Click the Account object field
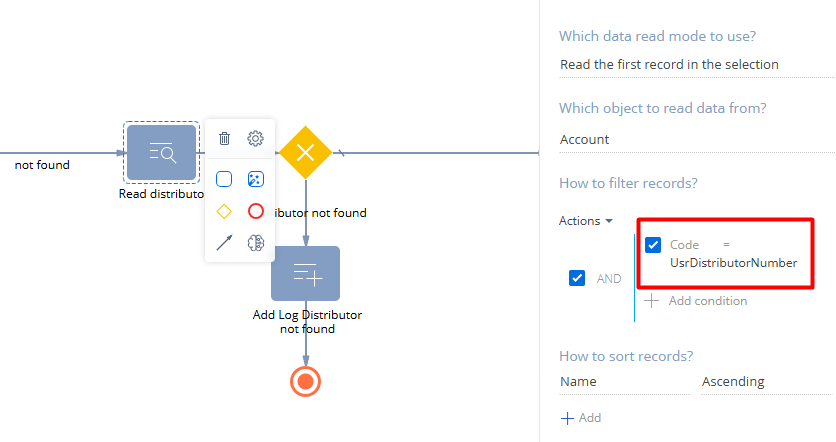The height and width of the screenshot is (442, 836). tap(695, 140)
